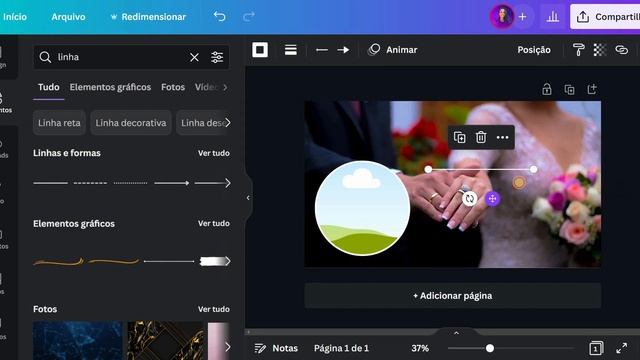Click the rotate handle of the line
The width and height of the screenshot is (640, 360).
[x=470, y=199]
